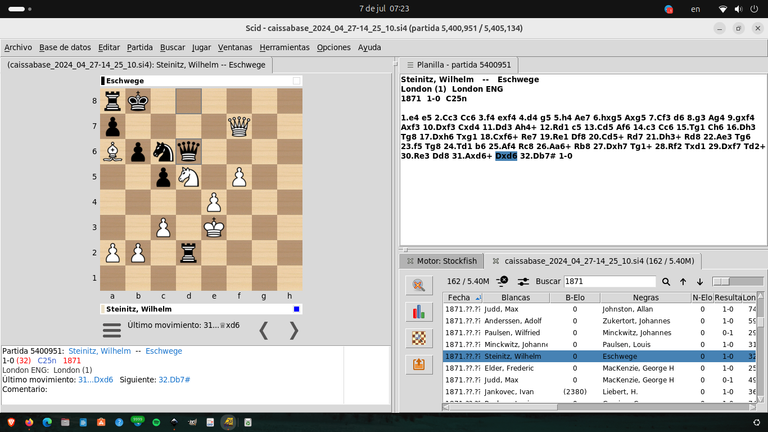Click the white king on e3

214,227
